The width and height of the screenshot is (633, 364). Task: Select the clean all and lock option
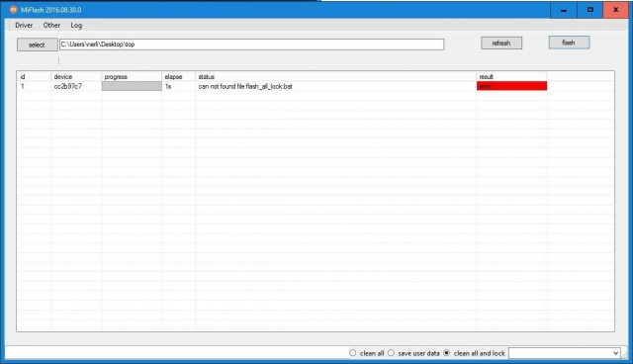pyautogui.click(x=446, y=353)
